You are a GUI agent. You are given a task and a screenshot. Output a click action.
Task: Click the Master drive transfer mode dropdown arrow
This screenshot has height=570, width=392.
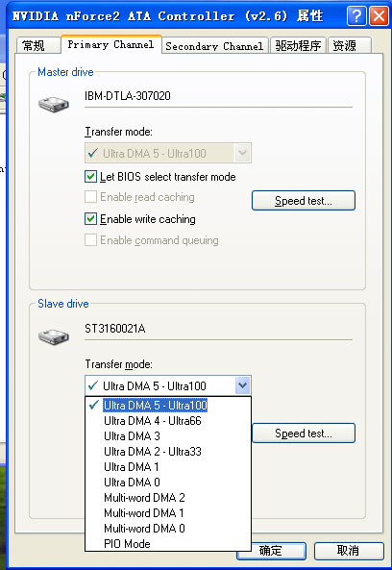242,153
